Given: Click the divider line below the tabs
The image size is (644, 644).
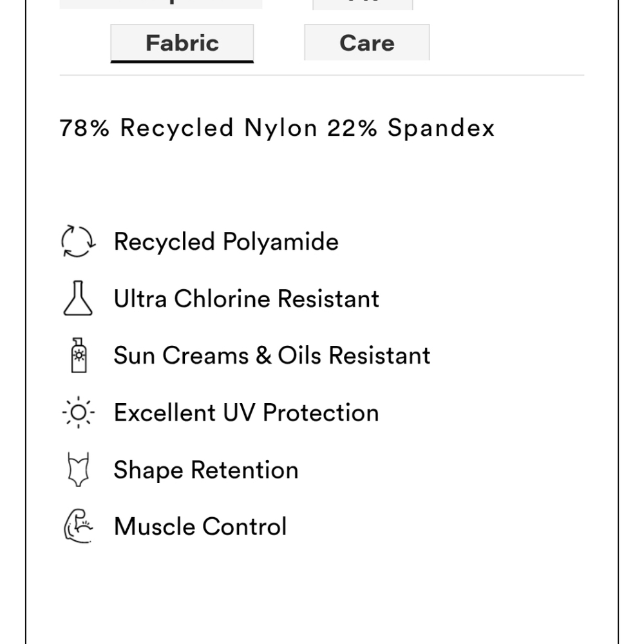Looking at the screenshot, I should click(x=321, y=75).
